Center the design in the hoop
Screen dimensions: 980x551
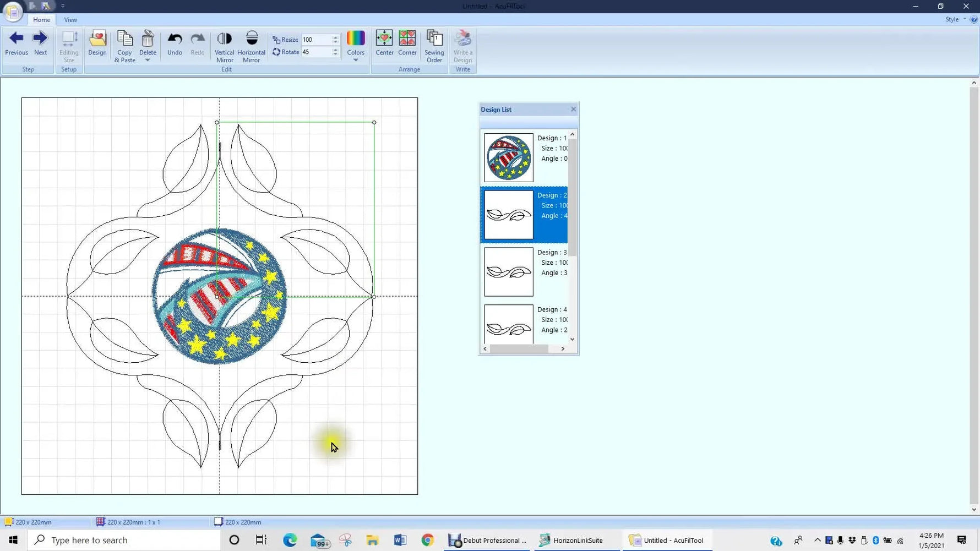(384, 43)
